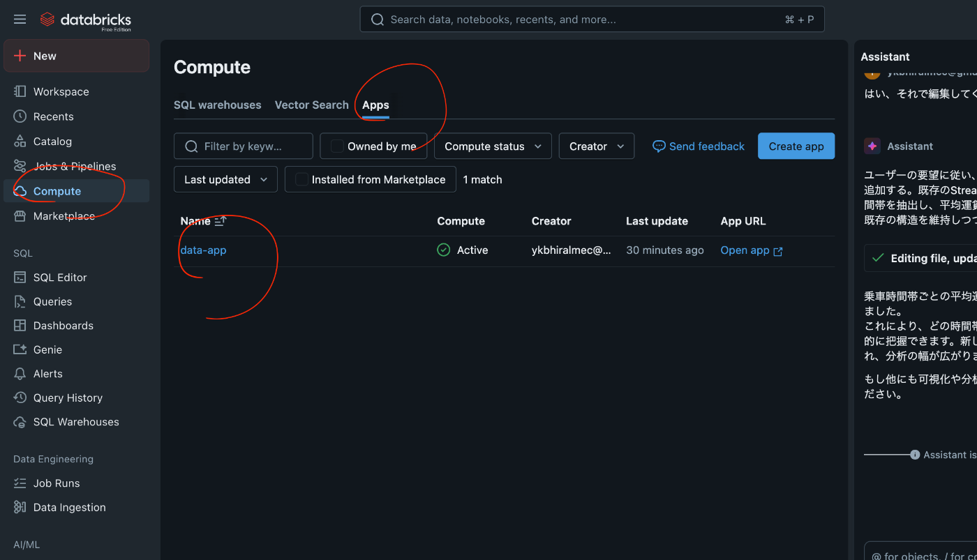
Task: Click the search magnifier icon in top bar
Action: click(378, 20)
